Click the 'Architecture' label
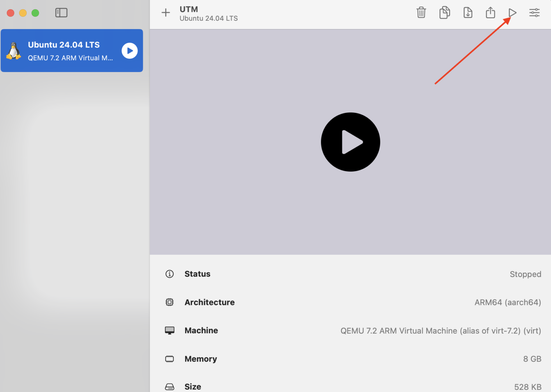This screenshot has height=392, width=551. coord(209,302)
